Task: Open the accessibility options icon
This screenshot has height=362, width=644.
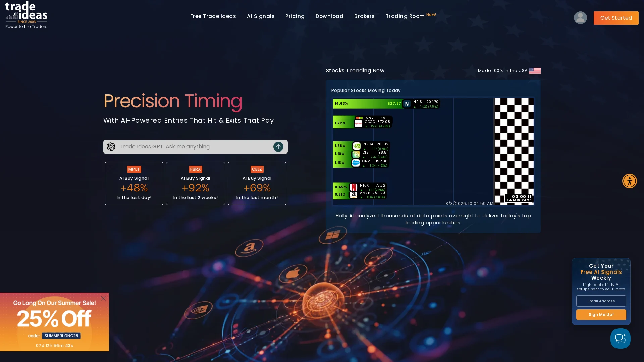Action: pos(630,181)
